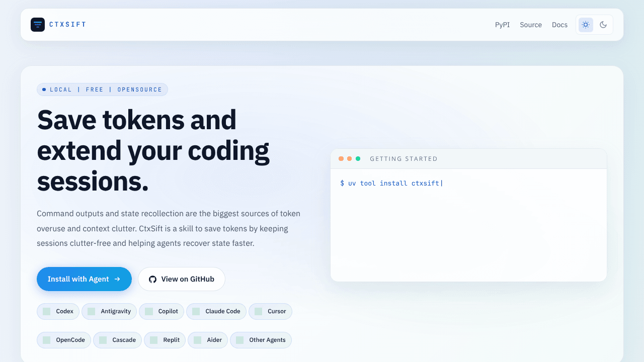This screenshot has height=362, width=644.
Task: Click View on GitHub button
Action: (182, 279)
